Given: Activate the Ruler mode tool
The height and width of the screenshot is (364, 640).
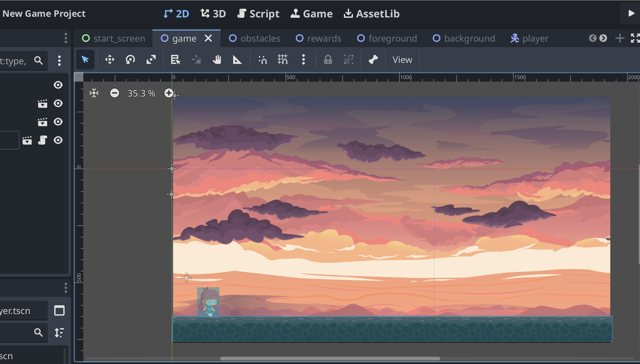Looking at the screenshot, I should point(238,60).
